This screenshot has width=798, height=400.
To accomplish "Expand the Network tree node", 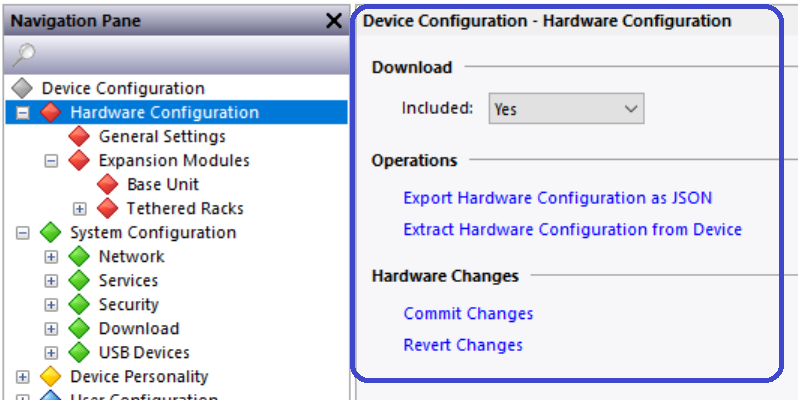I will 51,257.
